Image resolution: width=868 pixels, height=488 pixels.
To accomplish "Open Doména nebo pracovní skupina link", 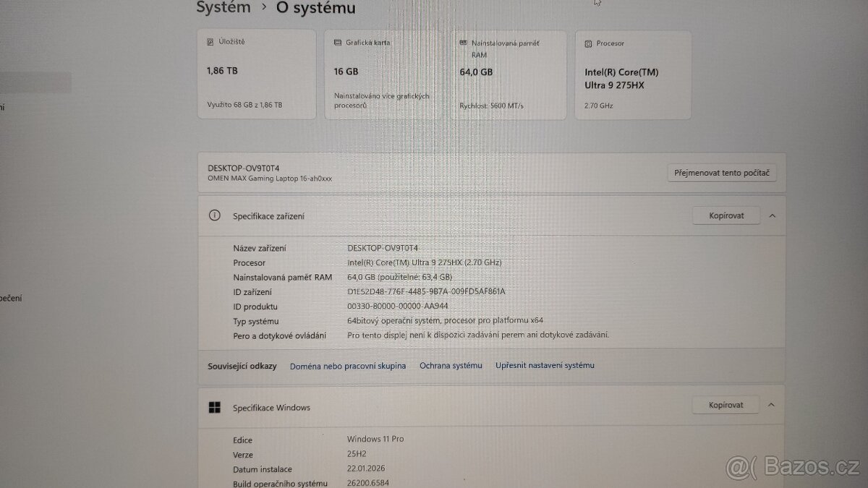I will click(347, 366).
